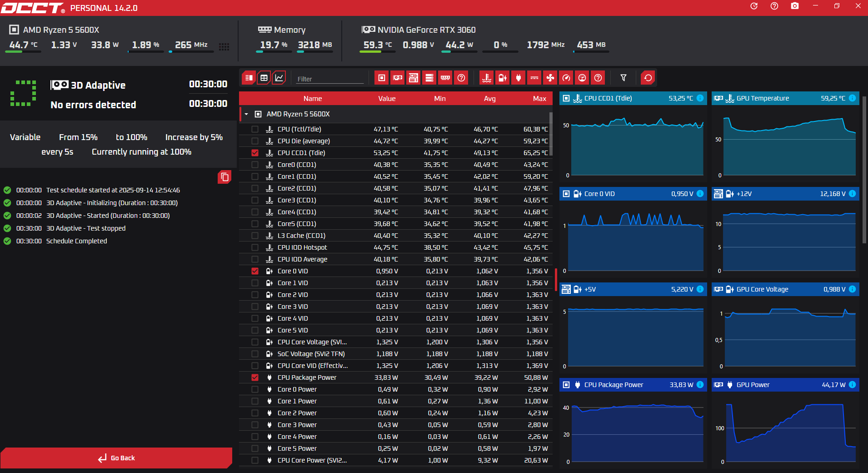Check the L3 Cache (CCD1) checkbox
Screen dimensions: 868x473
coord(255,236)
